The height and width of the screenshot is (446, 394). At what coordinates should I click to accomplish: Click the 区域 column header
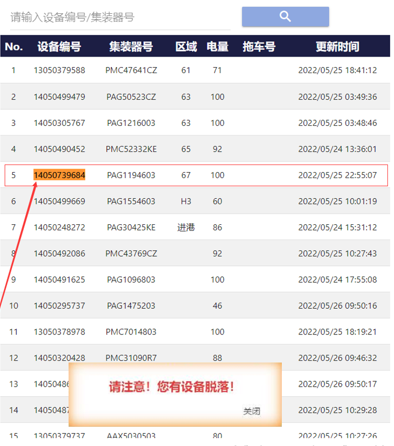coord(186,47)
